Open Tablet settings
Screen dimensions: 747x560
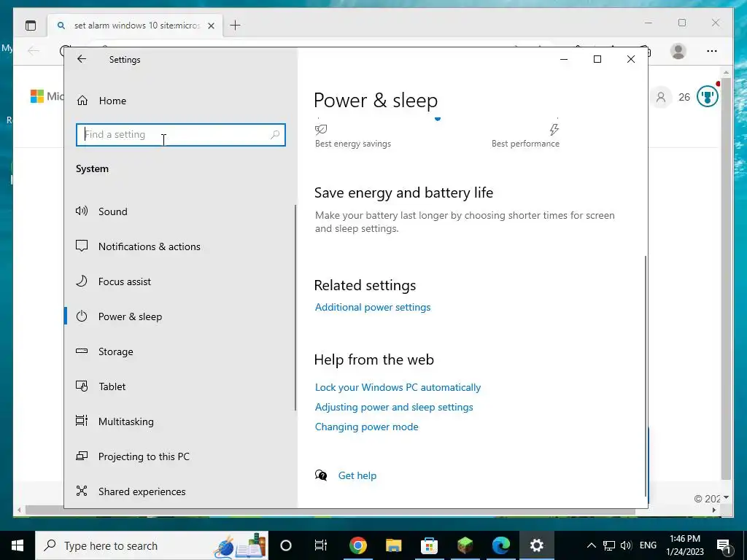(x=112, y=386)
